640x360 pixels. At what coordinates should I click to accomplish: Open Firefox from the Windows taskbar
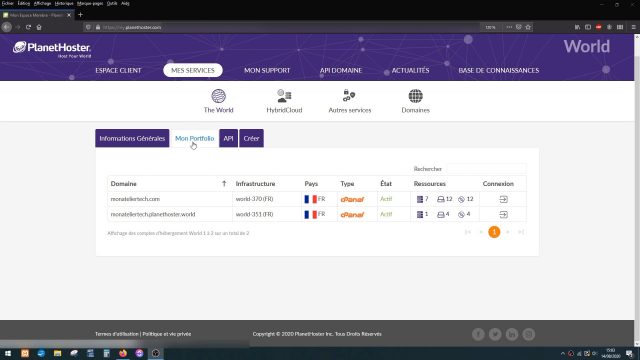pos(123,353)
